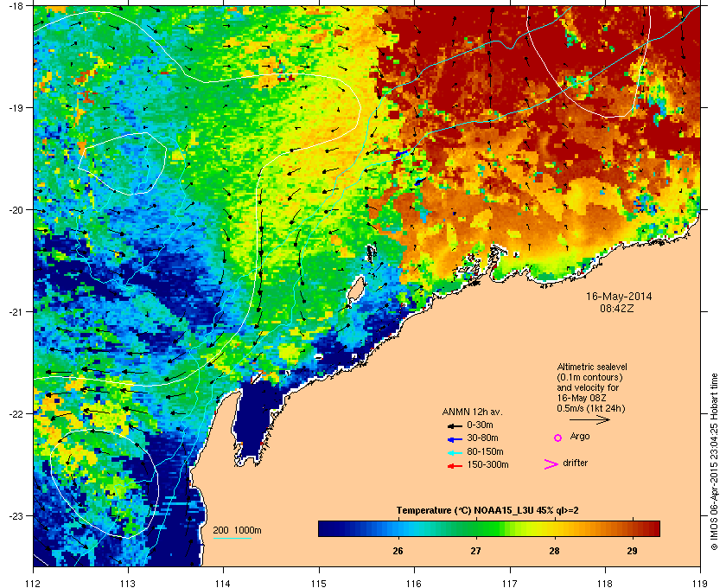The width and height of the screenshot is (726, 588).
Task: Click the colorbar tick label 28
Action: point(554,551)
